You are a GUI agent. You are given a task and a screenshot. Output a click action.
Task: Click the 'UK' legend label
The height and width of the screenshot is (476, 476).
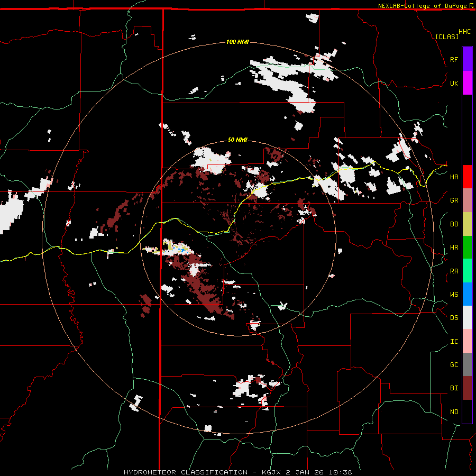(x=454, y=83)
